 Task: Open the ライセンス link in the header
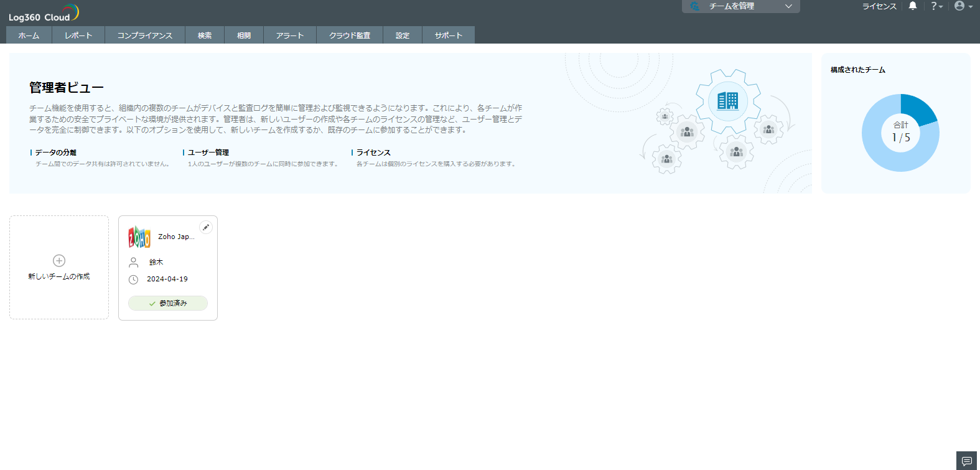879,6
